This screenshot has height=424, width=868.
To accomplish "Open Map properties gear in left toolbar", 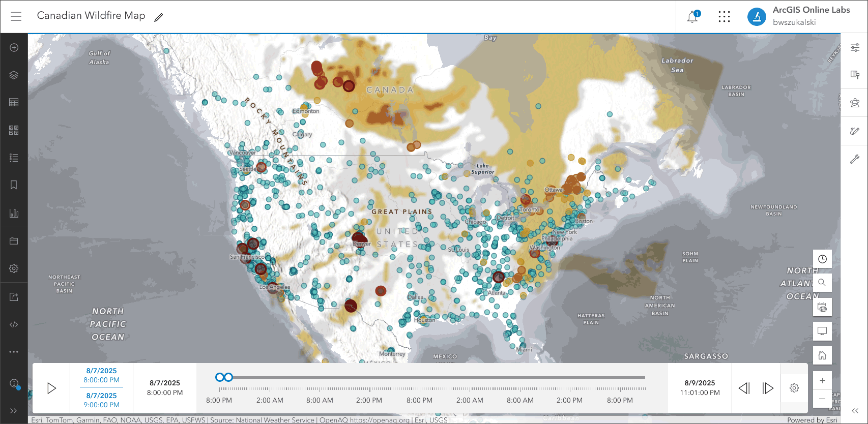I will [x=14, y=268].
